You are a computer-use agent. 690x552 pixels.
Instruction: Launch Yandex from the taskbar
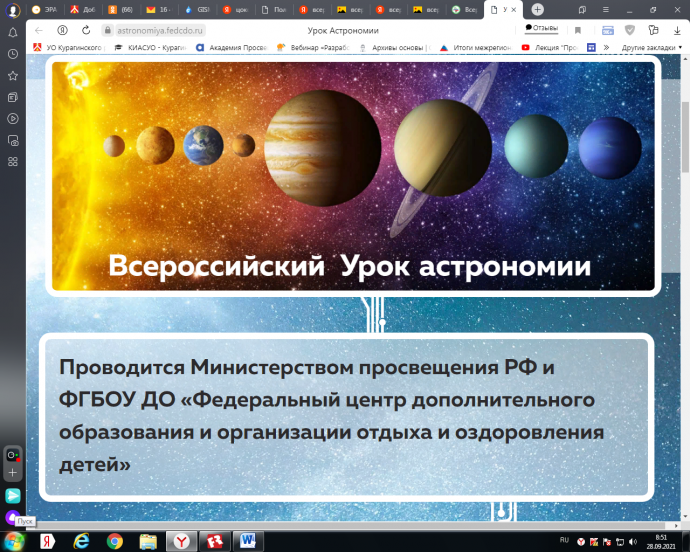[48, 541]
